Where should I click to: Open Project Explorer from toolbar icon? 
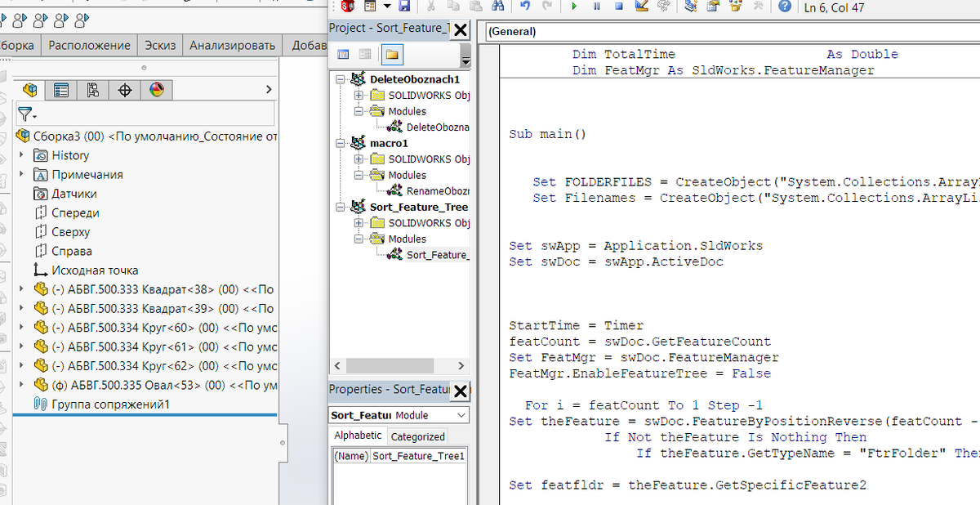690,6
